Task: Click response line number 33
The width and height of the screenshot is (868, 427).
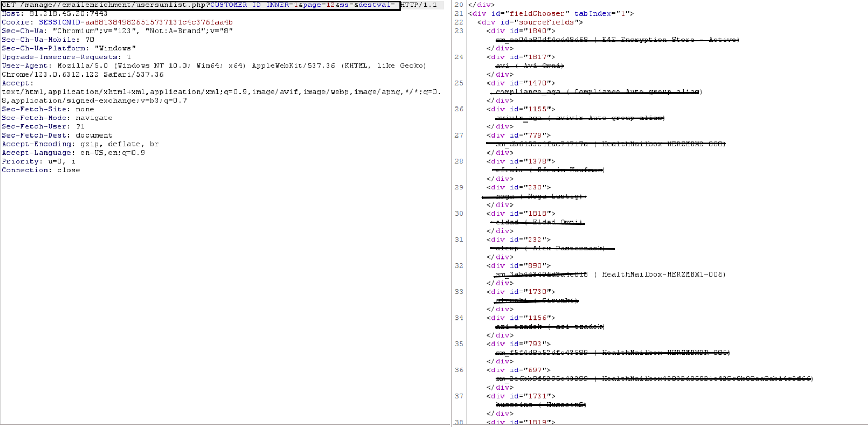Action: tap(459, 292)
